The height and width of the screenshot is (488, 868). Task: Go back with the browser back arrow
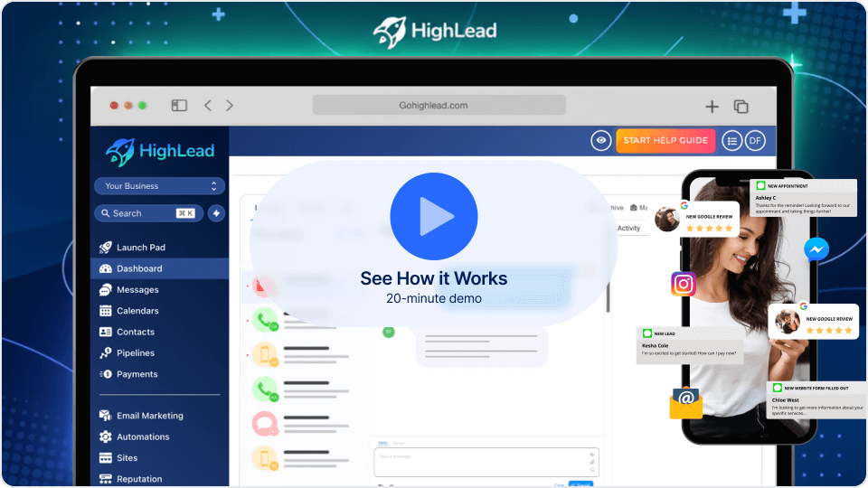click(x=208, y=105)
